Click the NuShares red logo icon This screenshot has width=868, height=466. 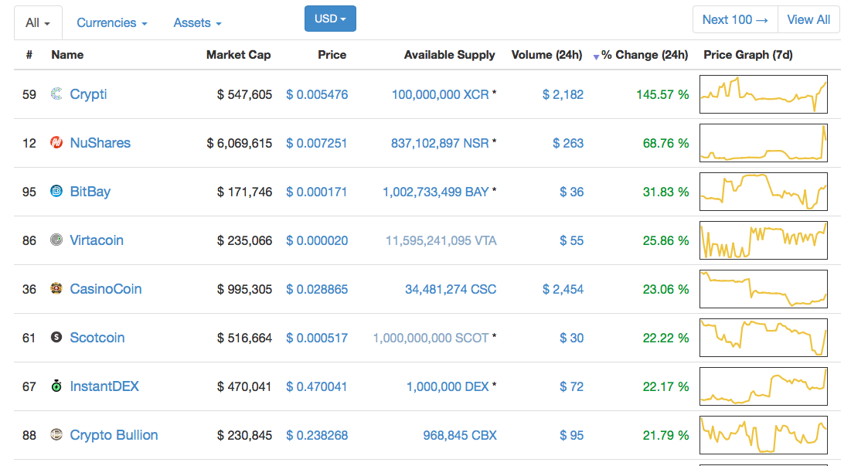56,143
